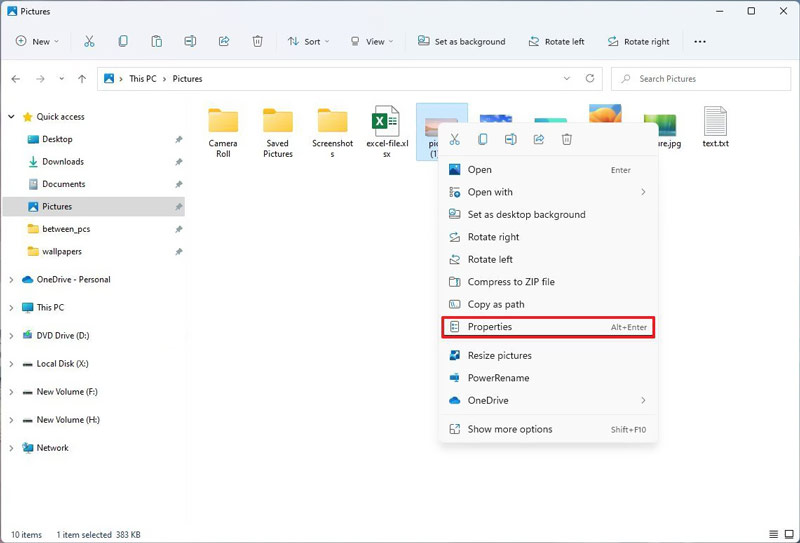Click the Search Pictures field
Viewport: 800px width, 543px height.
pos(701,79)
